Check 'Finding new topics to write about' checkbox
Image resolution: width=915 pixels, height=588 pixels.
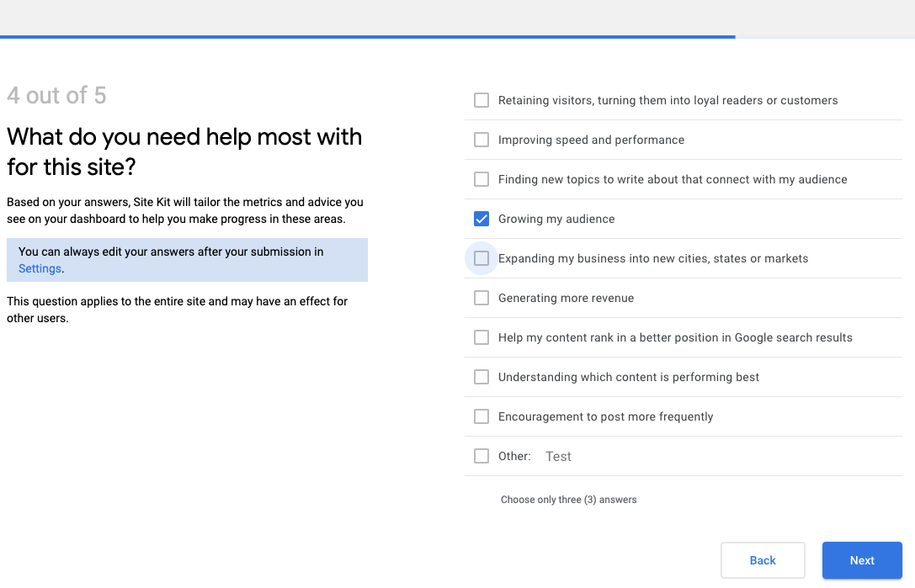click(x=481, y=179)
